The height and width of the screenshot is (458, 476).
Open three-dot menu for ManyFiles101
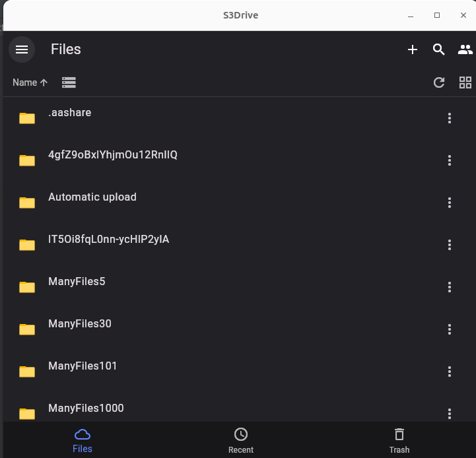[450, 372]
